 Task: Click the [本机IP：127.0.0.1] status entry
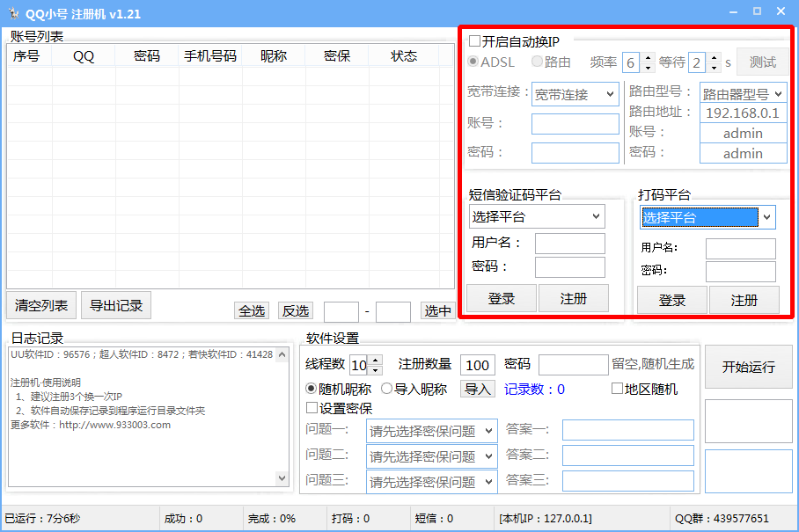(546, 518)
